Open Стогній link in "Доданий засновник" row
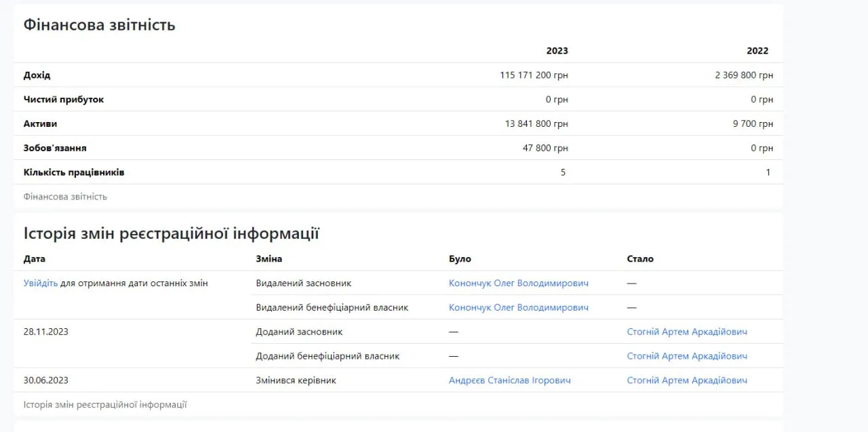This screenshot has height=432, width=868. [687, 332]
